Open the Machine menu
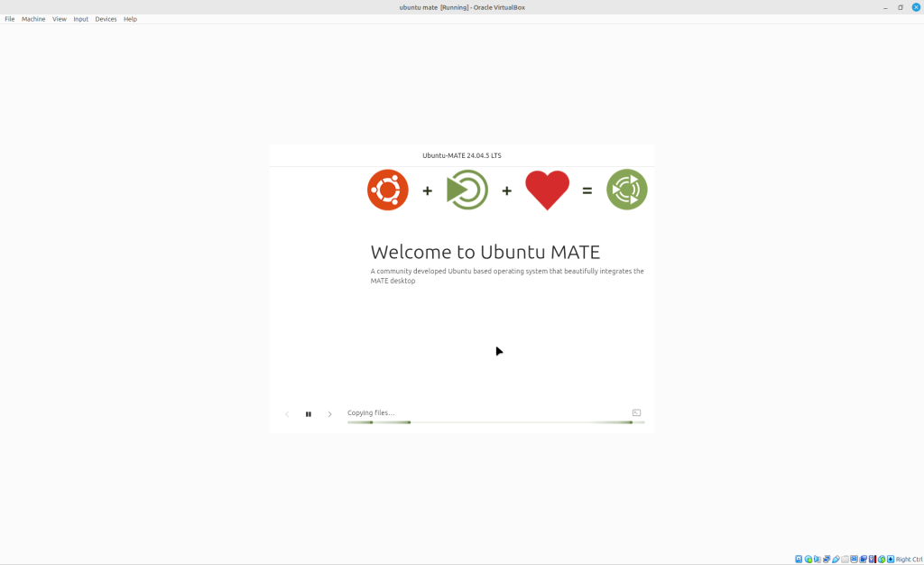The image size is (924, 565). click(33, 19)
